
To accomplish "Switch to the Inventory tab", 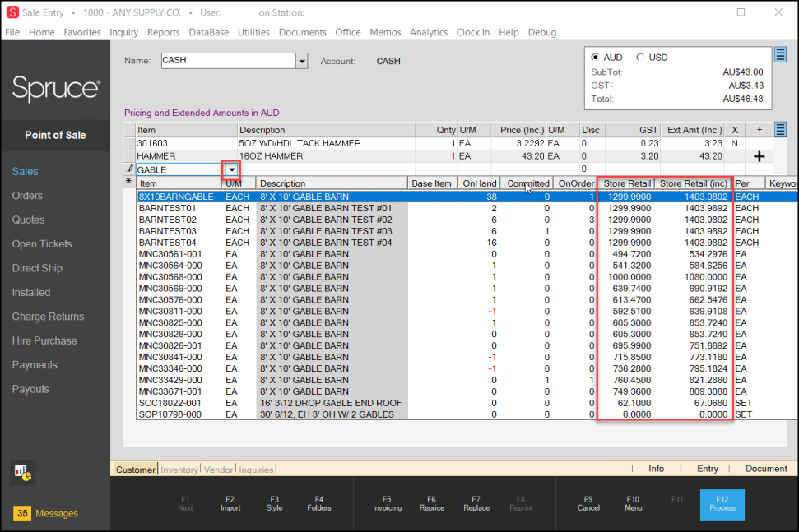I will 179,470.
